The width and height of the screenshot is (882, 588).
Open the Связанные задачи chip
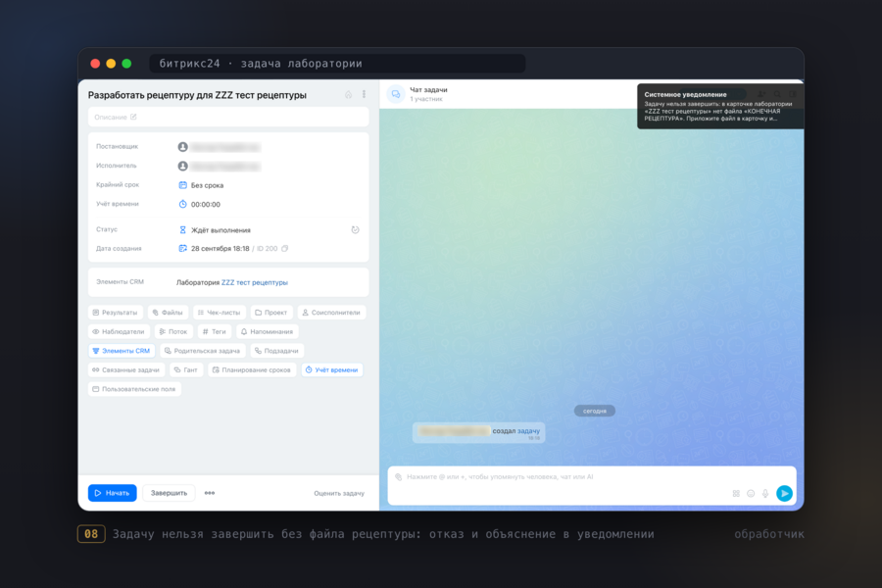click(x=126, y=369)
